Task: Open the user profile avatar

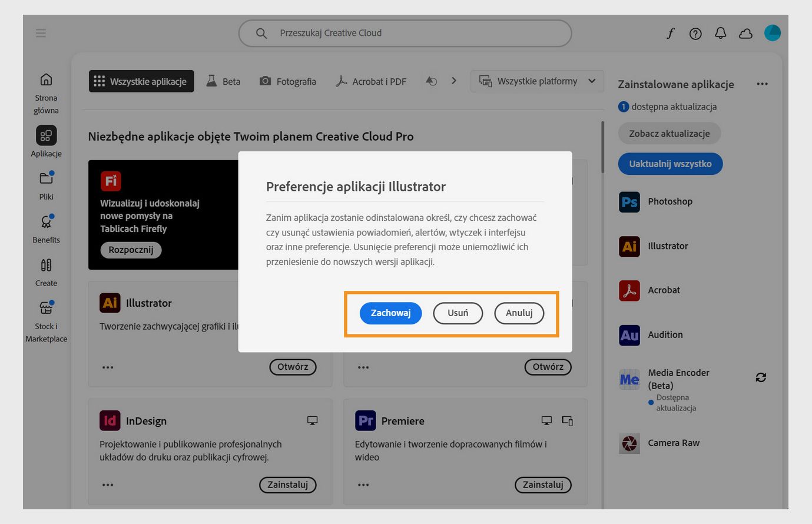Action: coord(773,33)
